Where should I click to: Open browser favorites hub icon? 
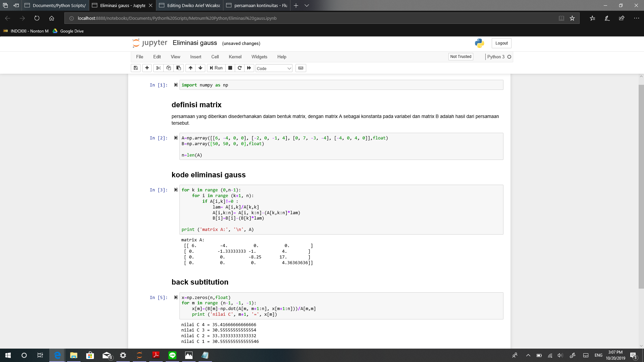pyautogui.click(x=592, y=18)
